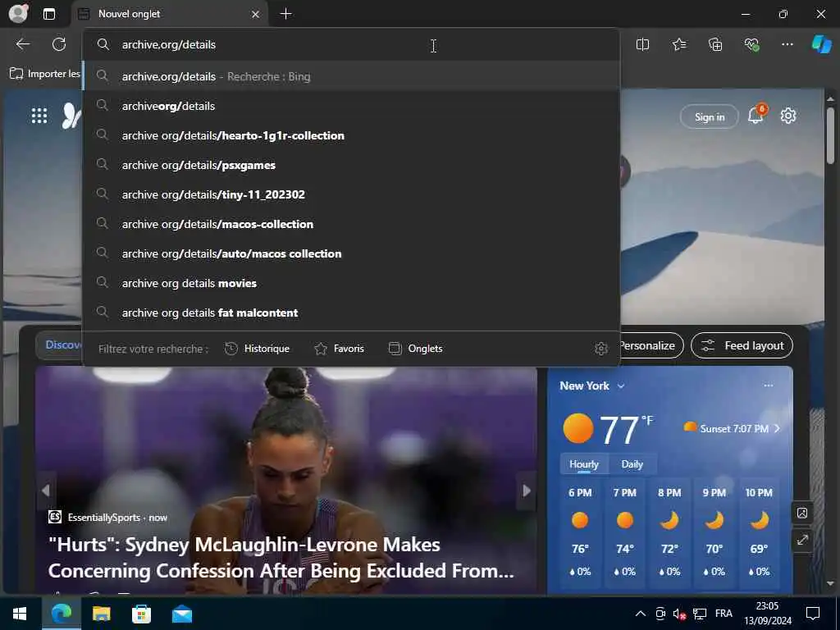840x630 pixels.
Task: Choose suggestion auto/macos collection
Action: 351,253
